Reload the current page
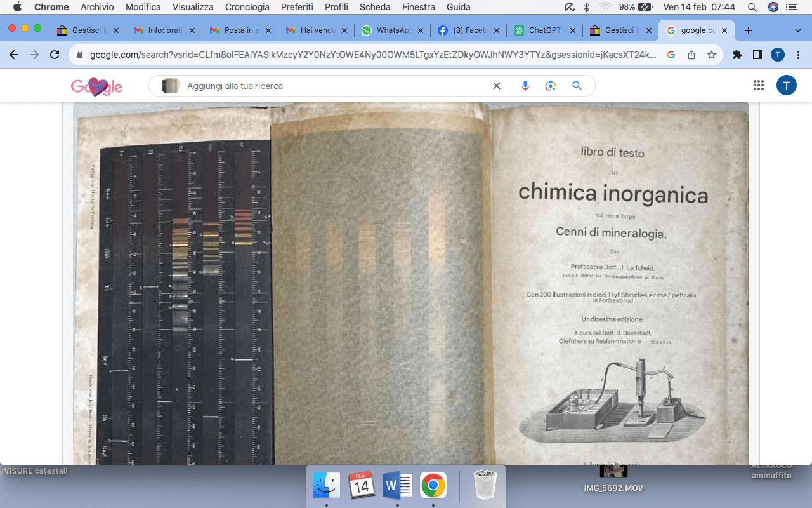The image size is (812, 508). pos(55,55)
